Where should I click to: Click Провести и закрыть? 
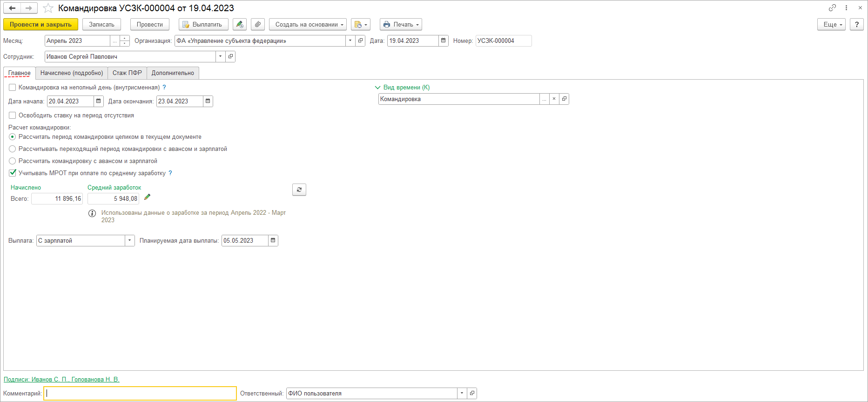[40, 24]
